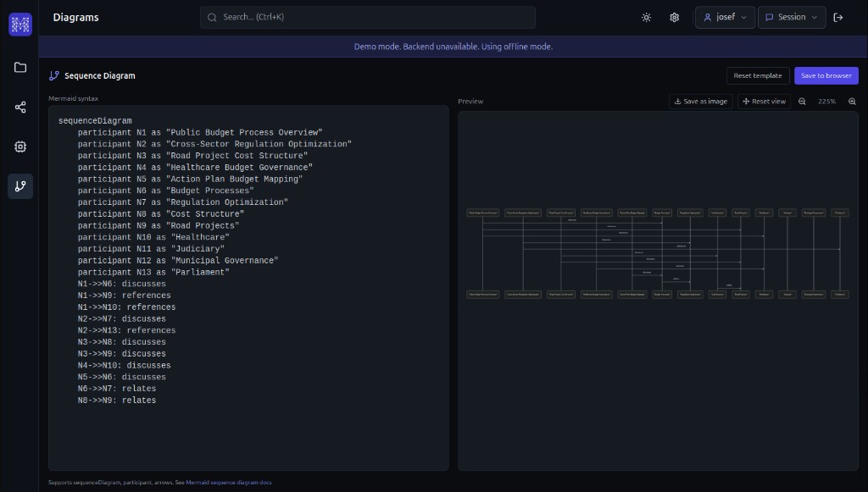Screen dimensions: 868x492
Task: Click the Reset template button
Action: coord(757,75)
